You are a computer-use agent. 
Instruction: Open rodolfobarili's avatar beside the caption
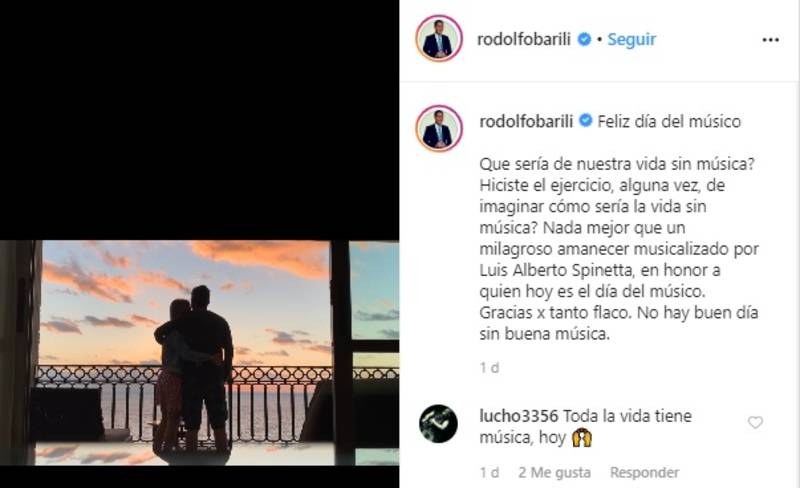[x=438, y=128]
